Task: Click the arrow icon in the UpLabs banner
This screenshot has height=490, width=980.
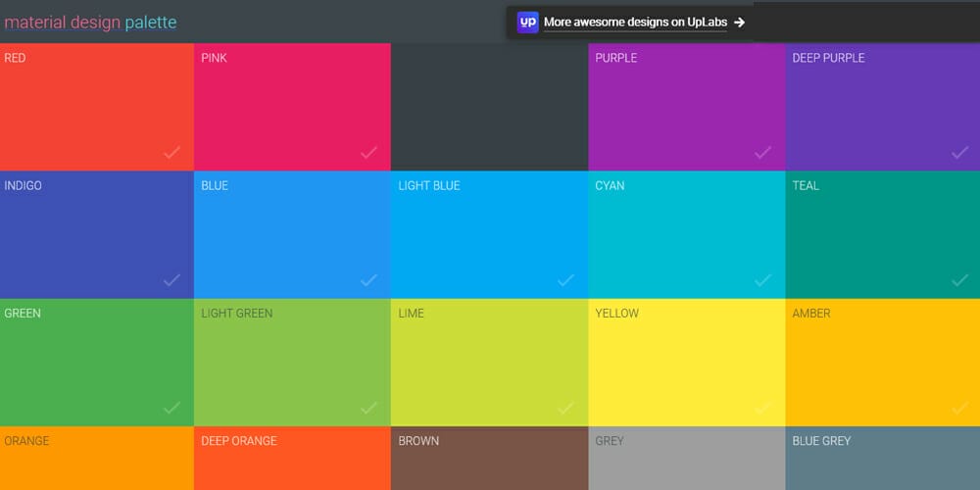Action: click(739, 23)
